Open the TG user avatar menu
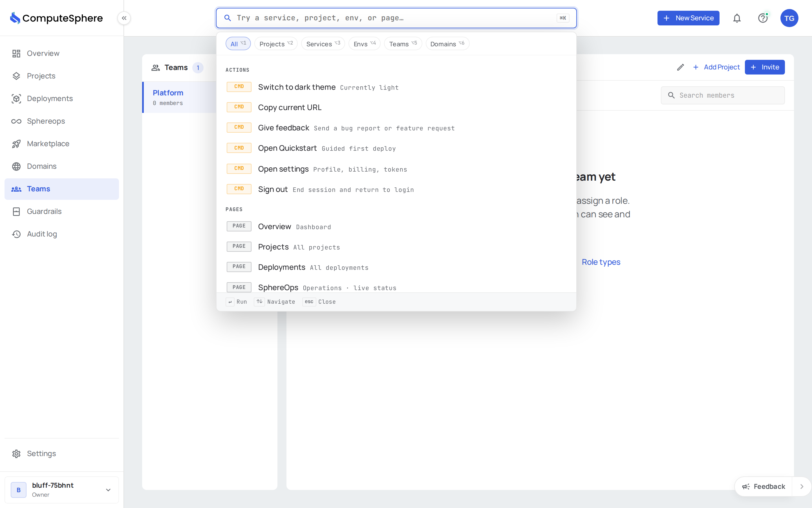 point(789,18)
